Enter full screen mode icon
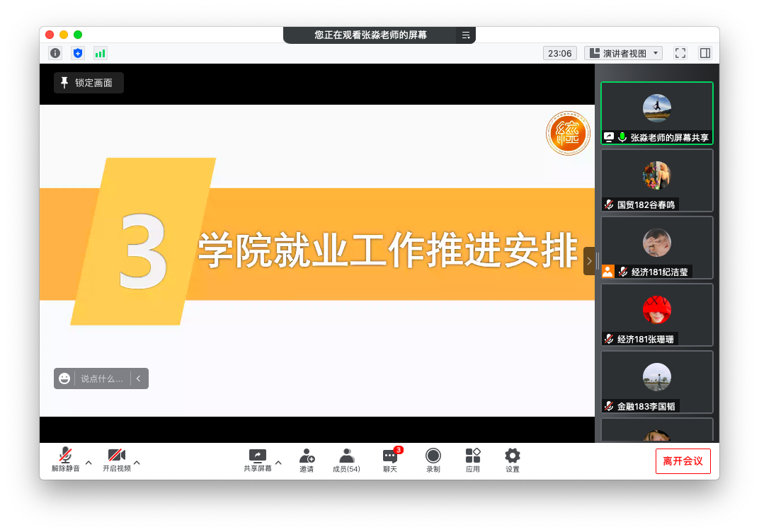 pos(680,53)
